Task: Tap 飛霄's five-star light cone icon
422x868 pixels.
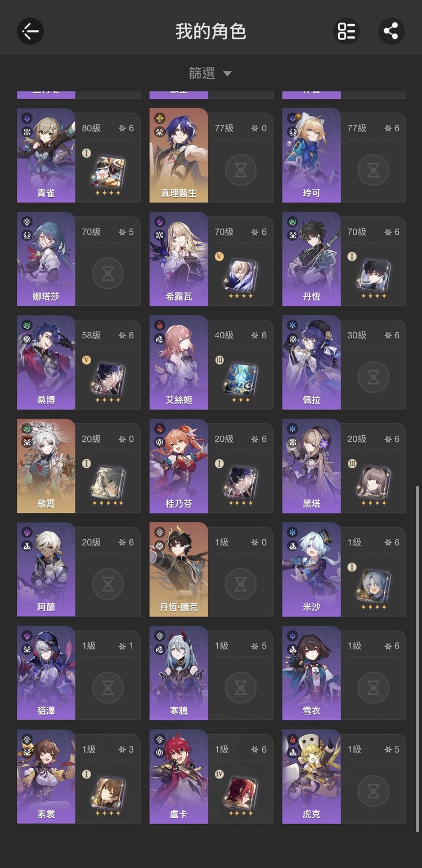Action: click(x=107, y=483)
